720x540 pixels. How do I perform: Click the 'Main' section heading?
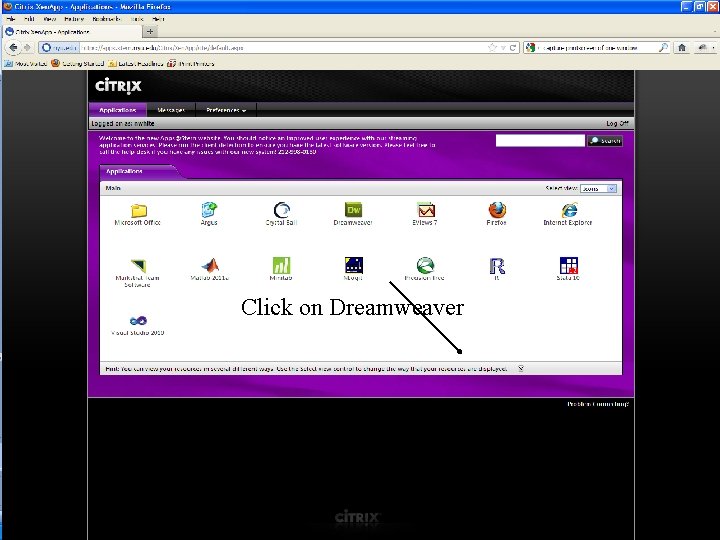113,188
